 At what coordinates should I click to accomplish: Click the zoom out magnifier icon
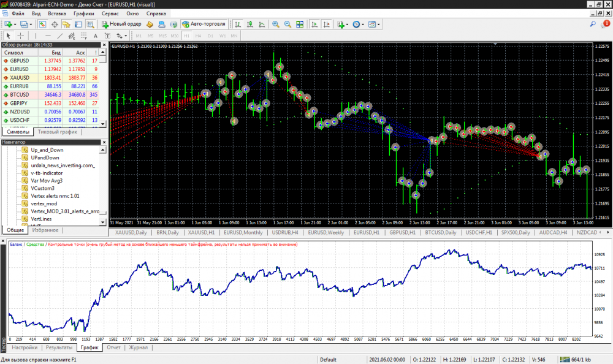click(287, 25)
